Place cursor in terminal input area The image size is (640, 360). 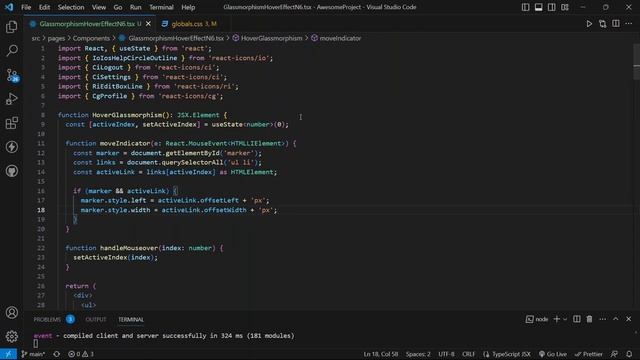click(x=36, y=344)
